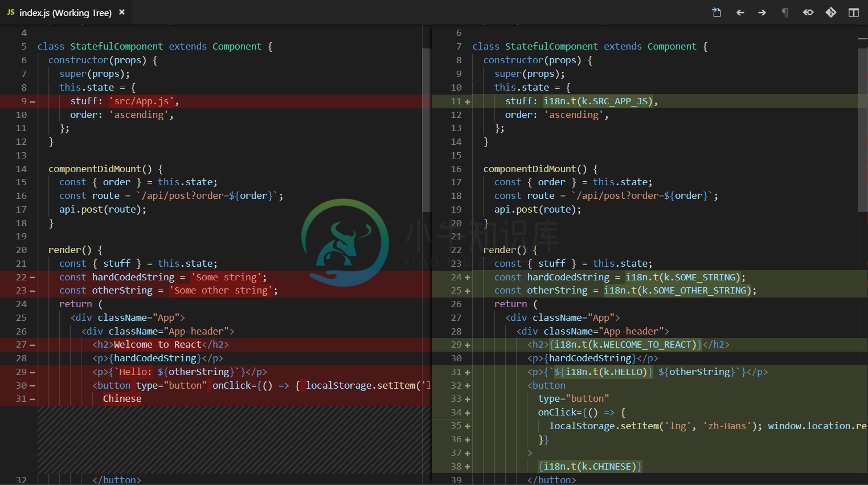Click added text i18n.t(k.HELLO)
This screenshot has height=485, width=868.
coord(606,372)
